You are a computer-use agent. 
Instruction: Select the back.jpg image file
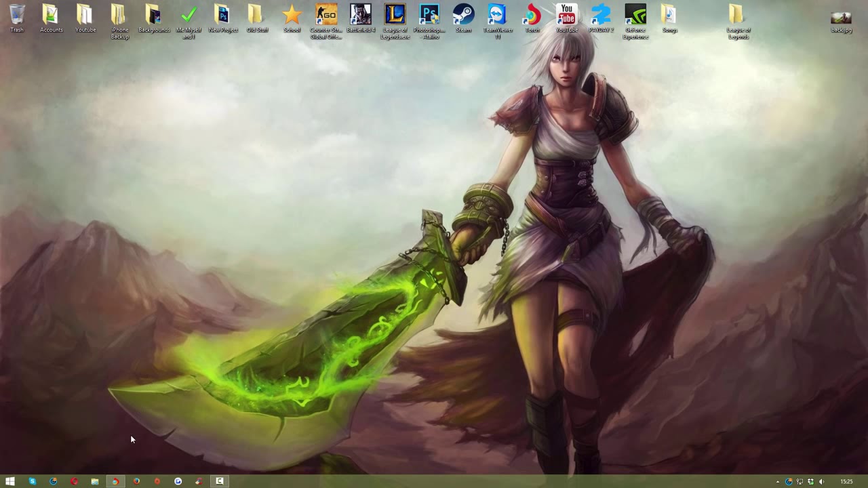[x=841, y=20]
